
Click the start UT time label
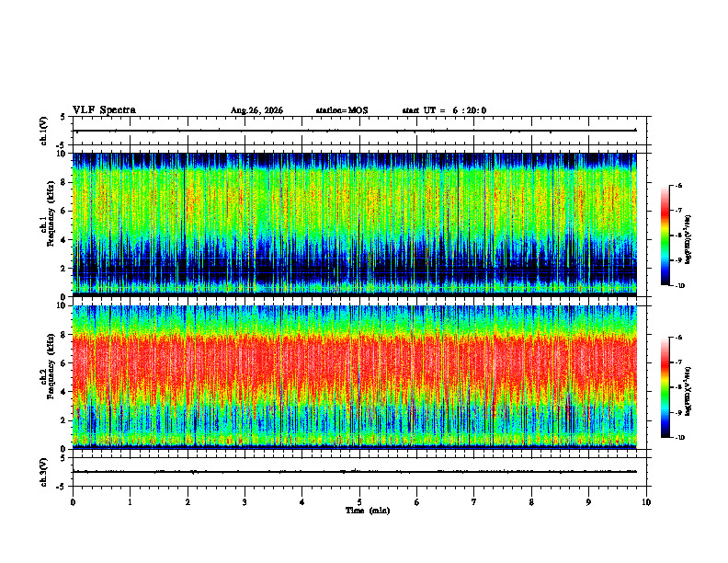[x=444, y=110]
